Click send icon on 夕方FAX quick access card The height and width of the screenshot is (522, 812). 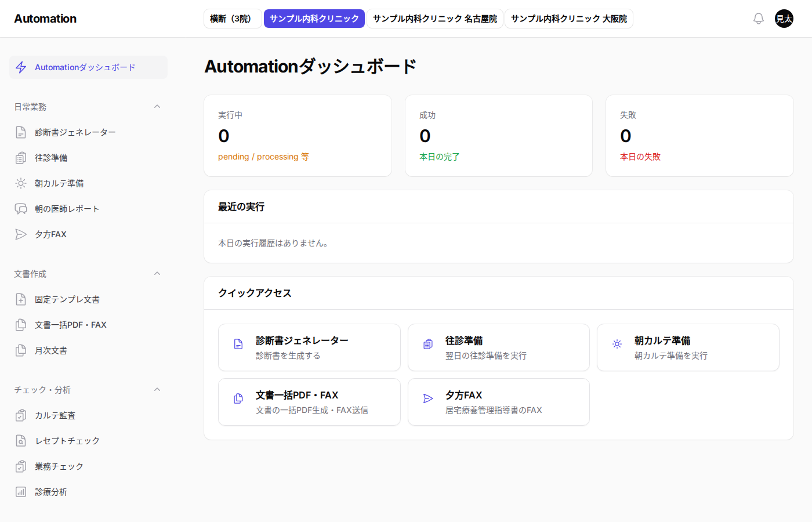(428, 398)
